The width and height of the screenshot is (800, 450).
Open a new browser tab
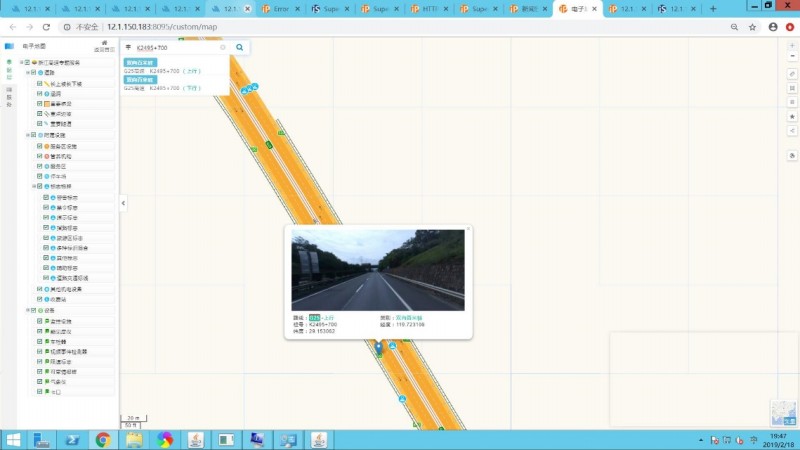point(713,9)
